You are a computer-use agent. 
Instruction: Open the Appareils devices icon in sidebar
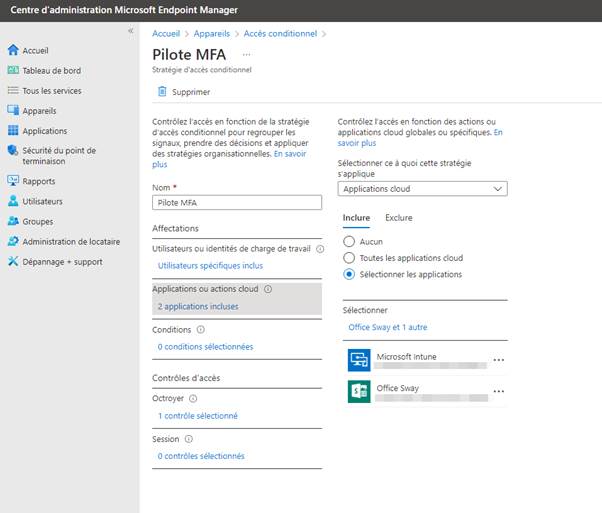click(x=13, y=110)
